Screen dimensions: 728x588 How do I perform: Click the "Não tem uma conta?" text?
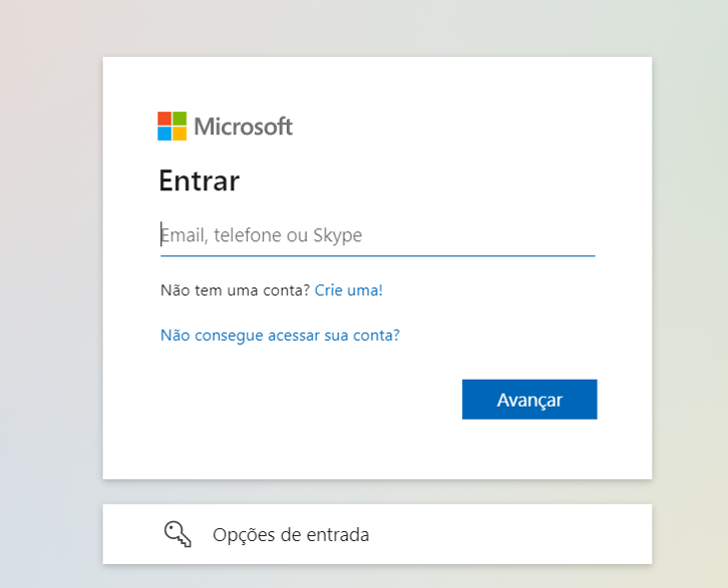pyautogui.click(x=235, y=290)
